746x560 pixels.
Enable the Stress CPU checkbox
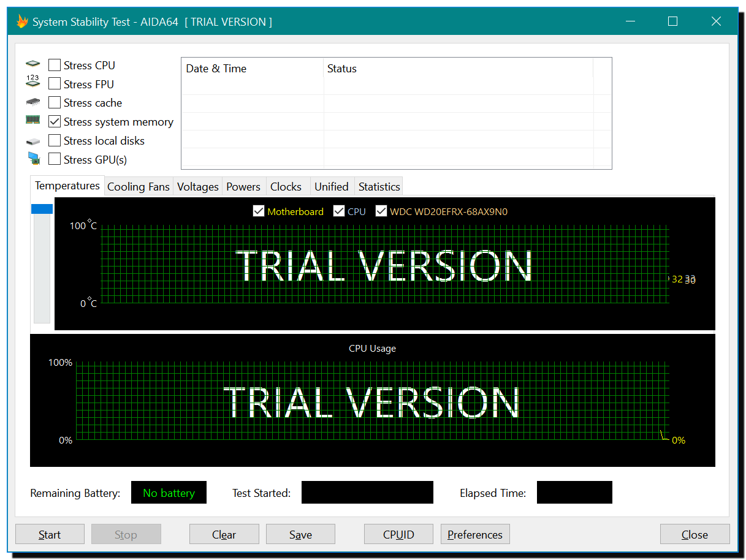pos(55,65)
